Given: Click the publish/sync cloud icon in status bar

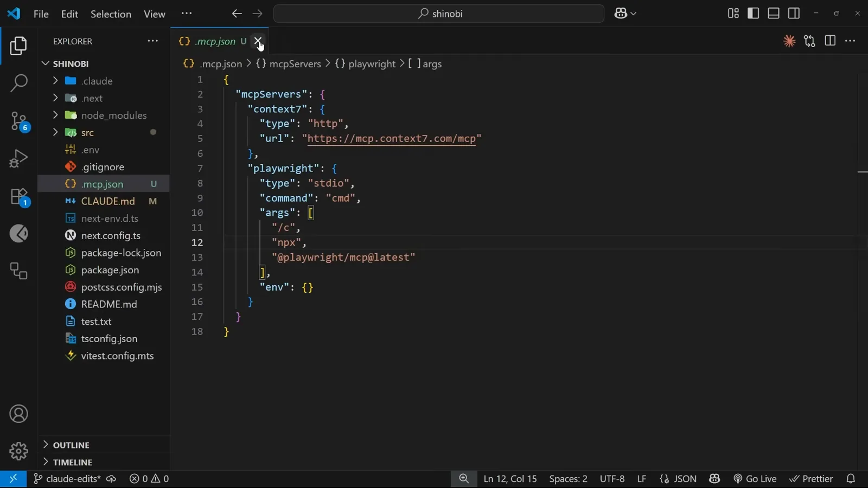Looking at the screenshot, I should [x=111, y=479].
